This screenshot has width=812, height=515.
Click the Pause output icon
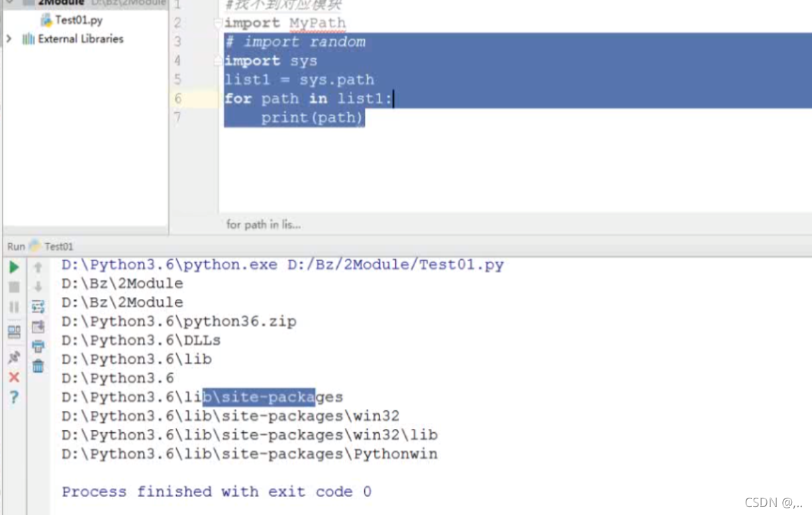14,307
